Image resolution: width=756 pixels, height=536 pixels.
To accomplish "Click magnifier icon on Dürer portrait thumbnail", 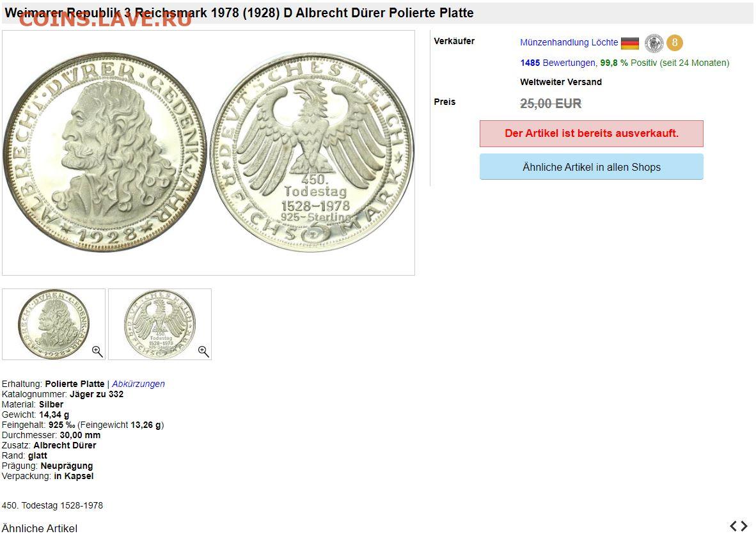I will (x=97, y=351).
